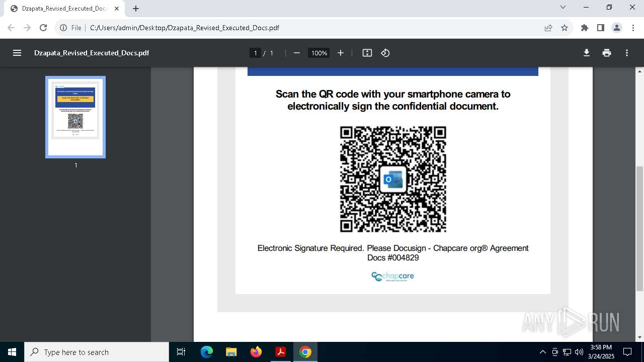Click the Outlook logo inside QR code
This screenshot has width=644, height=362.
point(393,179)
